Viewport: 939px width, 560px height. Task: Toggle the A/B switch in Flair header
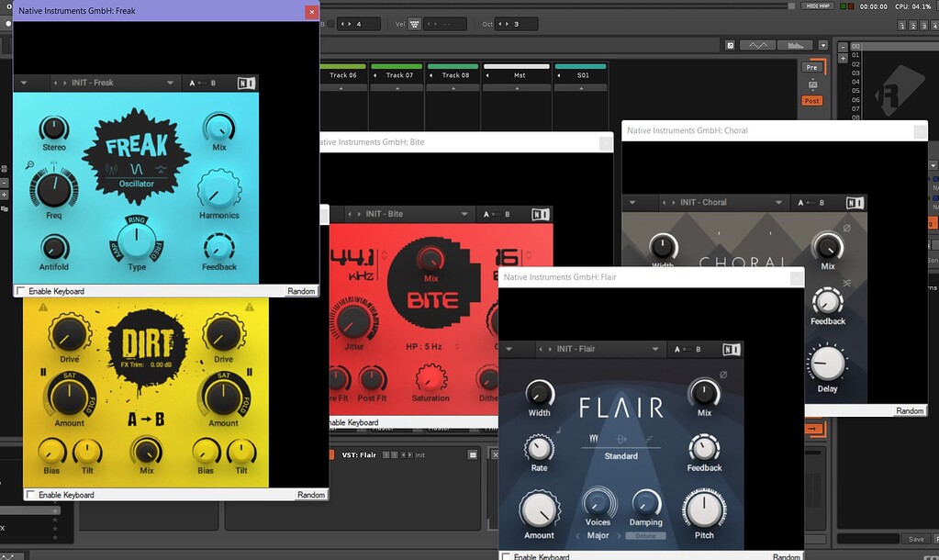click(688, 349)
